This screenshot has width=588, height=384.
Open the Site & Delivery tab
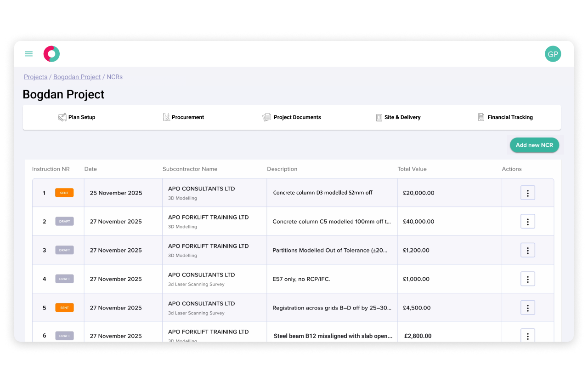402,117
